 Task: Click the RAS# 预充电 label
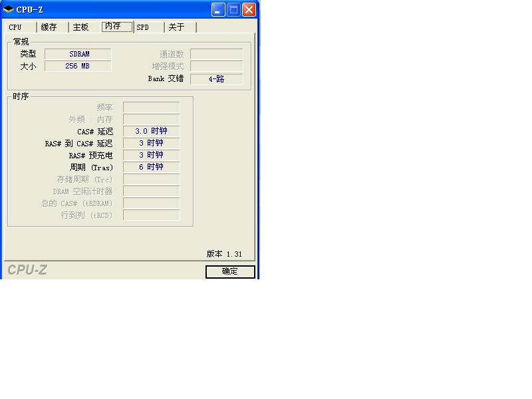click(x=90, y=156)
